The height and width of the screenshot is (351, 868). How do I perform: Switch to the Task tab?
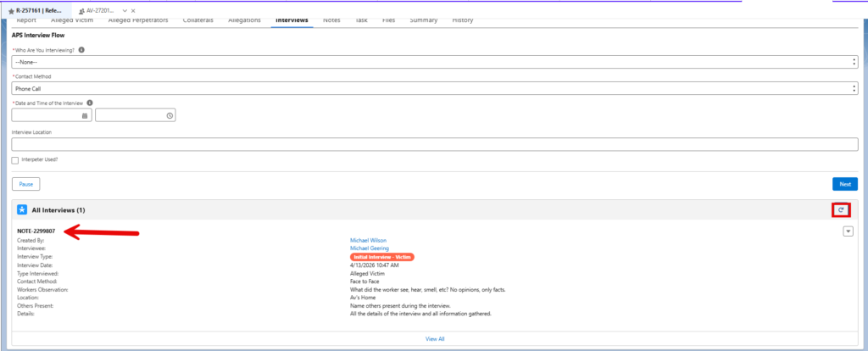coord(361,20)
